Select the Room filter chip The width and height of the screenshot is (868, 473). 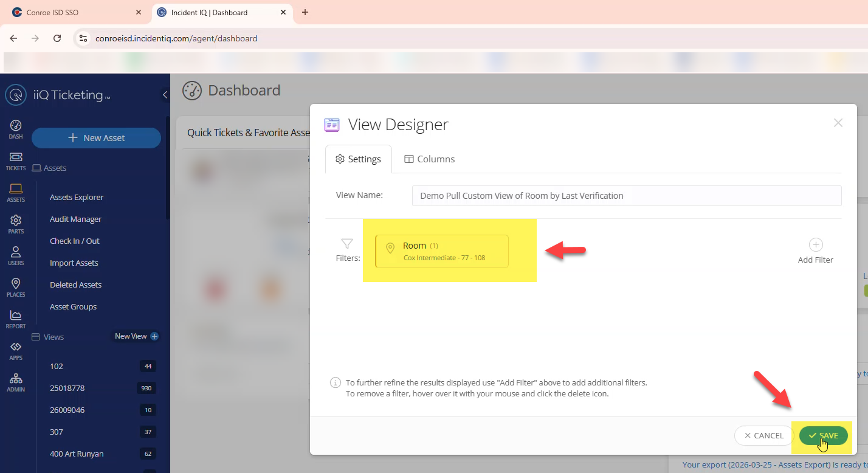(x=442, y=251)
